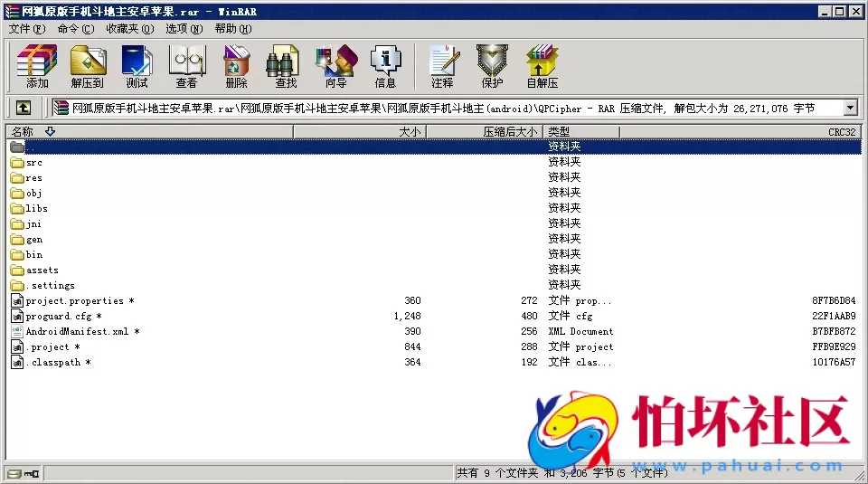Open the View (查看) toolbar icon
This screenshot has height=484, width=868.
tap(186, 66)
